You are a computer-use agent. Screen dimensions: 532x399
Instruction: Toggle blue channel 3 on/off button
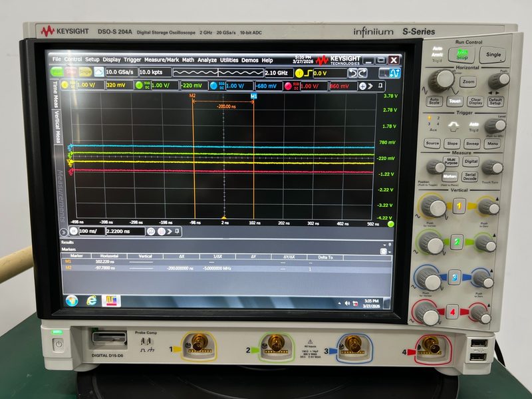click(213, 86)
